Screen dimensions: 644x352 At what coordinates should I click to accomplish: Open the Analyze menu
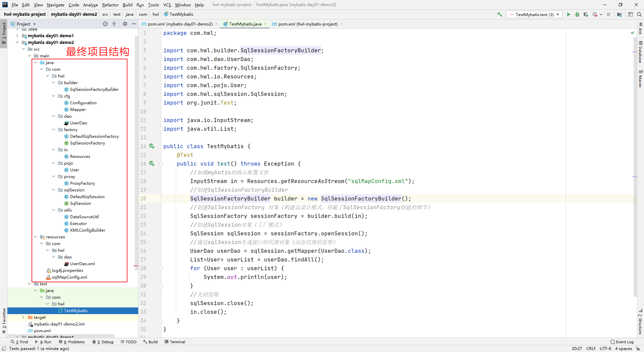90,5
